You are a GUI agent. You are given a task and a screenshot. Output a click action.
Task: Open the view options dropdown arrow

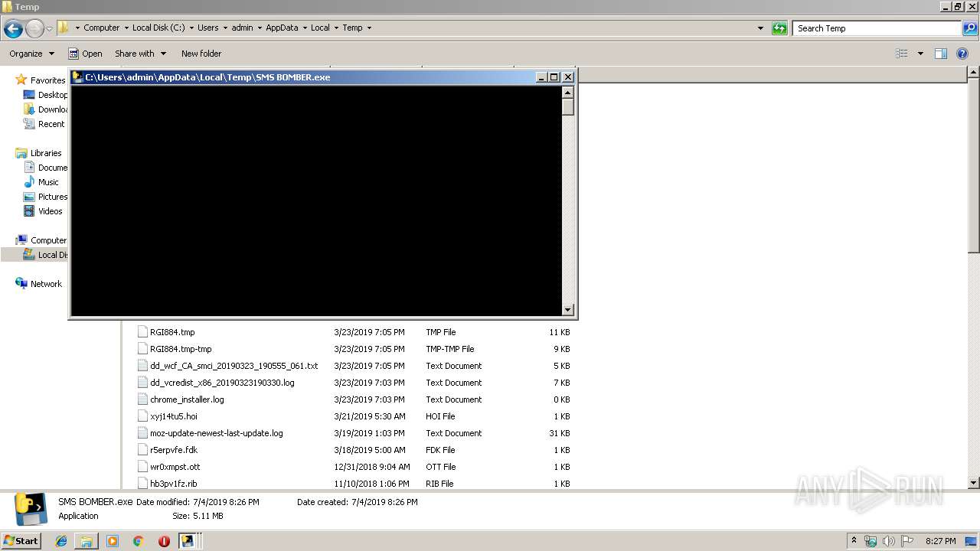[920, 54]
